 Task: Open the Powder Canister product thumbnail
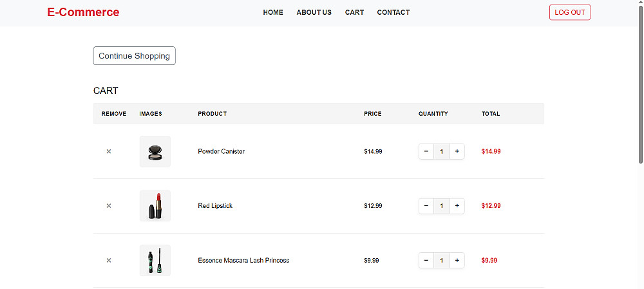tap(155, 151)
